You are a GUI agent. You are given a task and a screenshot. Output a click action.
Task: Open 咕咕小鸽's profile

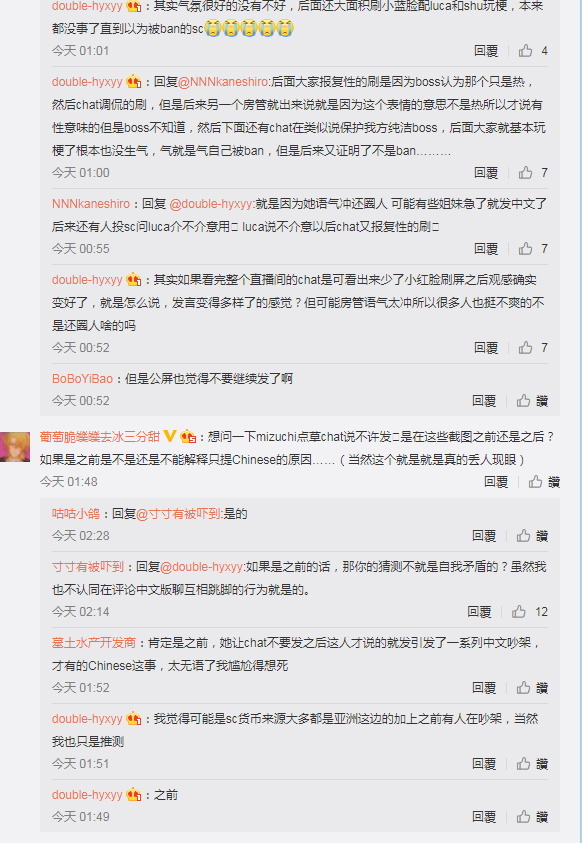point(76,514)
